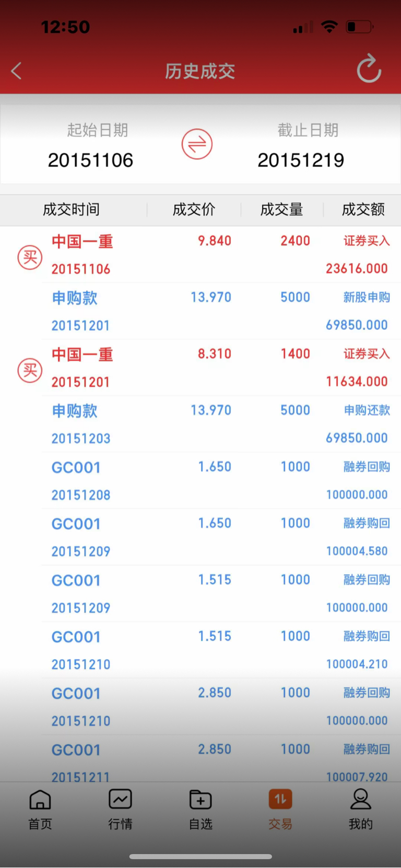Refresh the trade history list
Image resolution: width=401 pixels, height=868 pixels.
369,69
